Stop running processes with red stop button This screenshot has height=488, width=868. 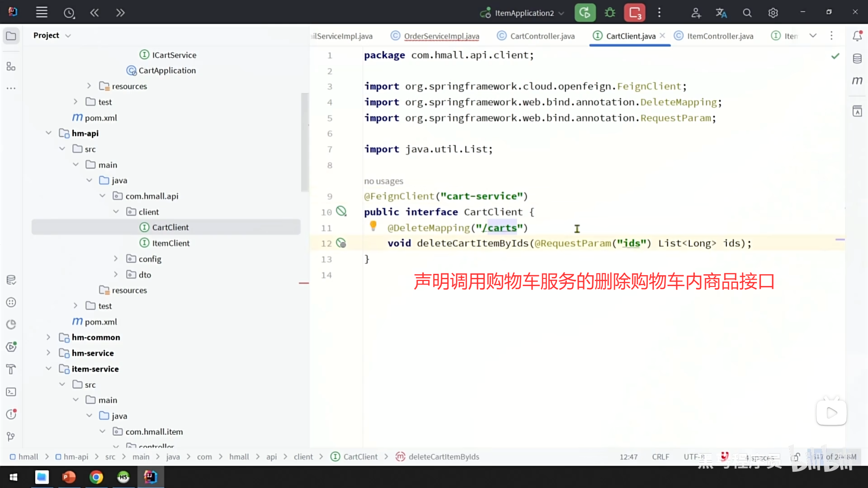635,13
